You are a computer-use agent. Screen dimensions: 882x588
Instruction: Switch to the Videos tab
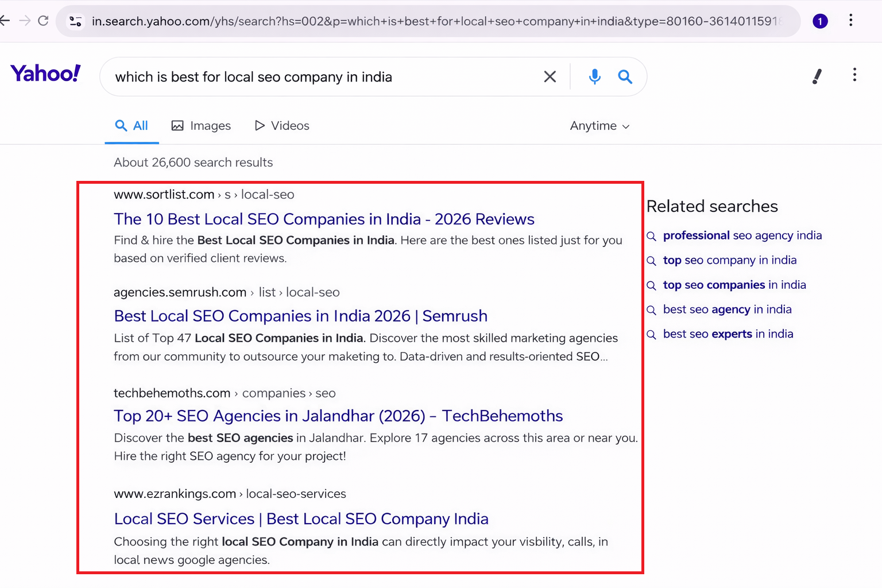click(x=281, y=126)
